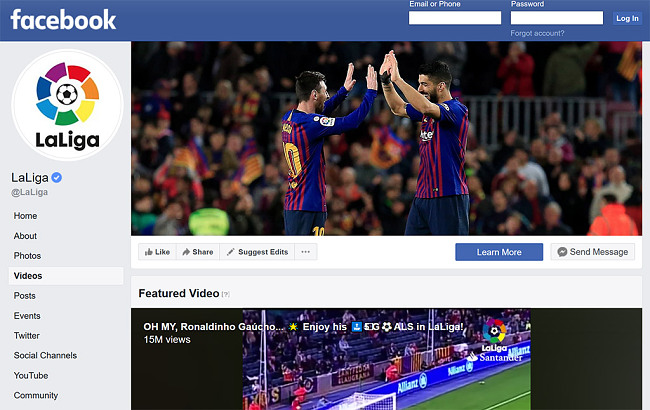Click the Email or Phone field

pyautogui.click(x=455, y=18)
